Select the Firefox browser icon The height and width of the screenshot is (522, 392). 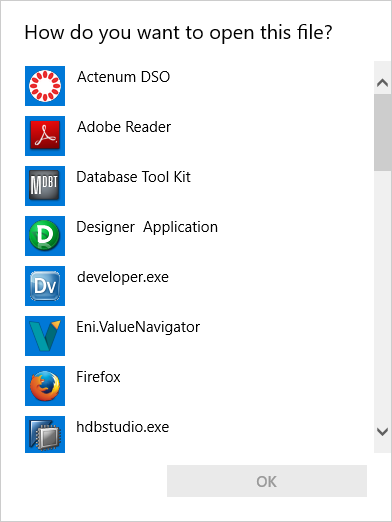tap(45, 386)
